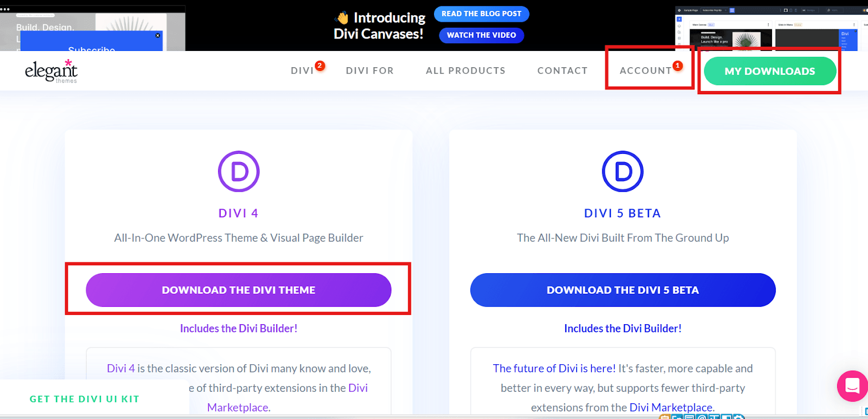Image resolution: width=868 pixels, height=419 pixels.
Task: Click red notification badge on DIVI menu
Action: click(320, 66)
